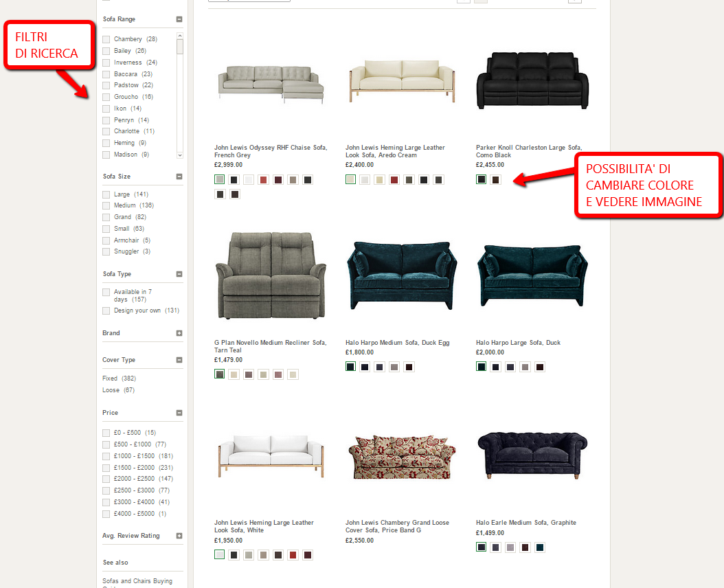Pick the brown swatch under Parker Knoll Charleston
This screenshot has height=588, width=724.
click(x=496, y=180)
